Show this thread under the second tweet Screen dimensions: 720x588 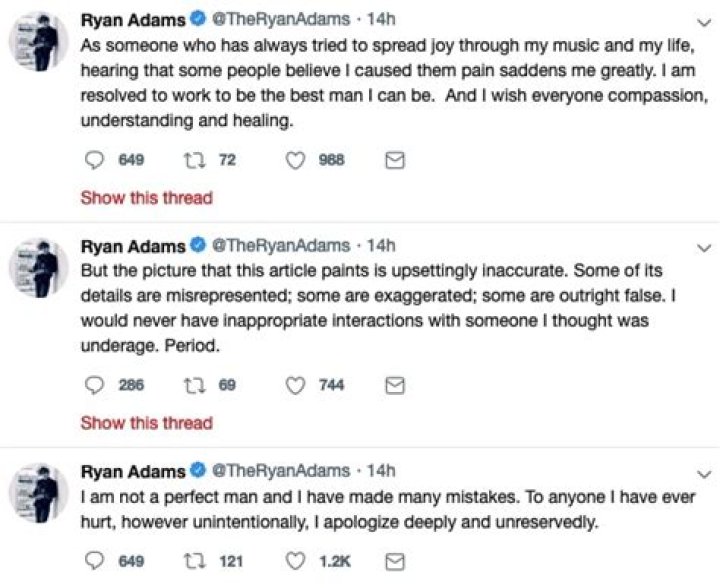pyautogui.click(x=146, y=423)
